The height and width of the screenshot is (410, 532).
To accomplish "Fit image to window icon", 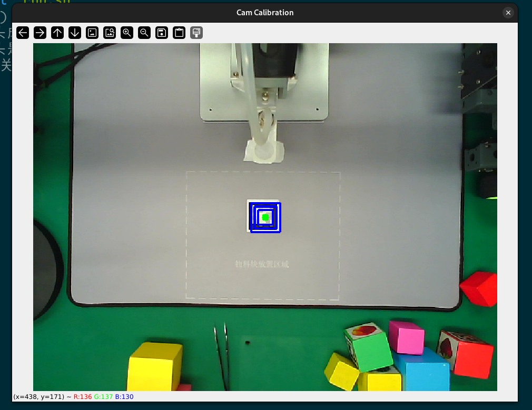I will pyautogui.click(x=110, y=33).
